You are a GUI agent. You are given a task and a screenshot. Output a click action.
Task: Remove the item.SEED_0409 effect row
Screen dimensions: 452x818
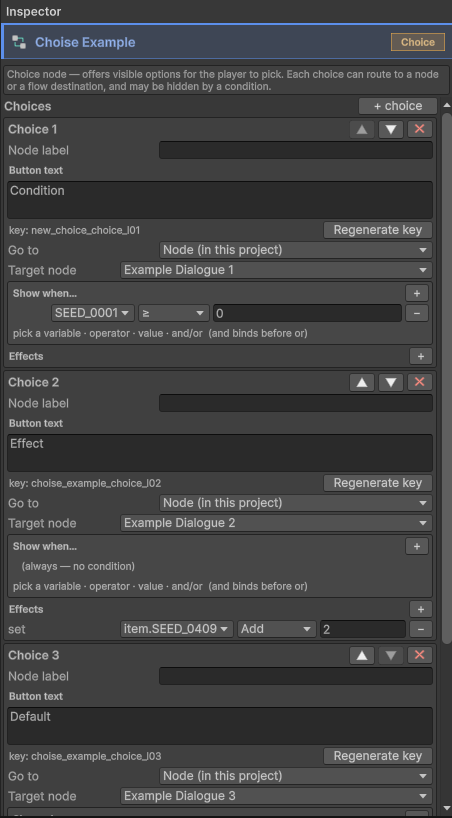coord(421,629)
